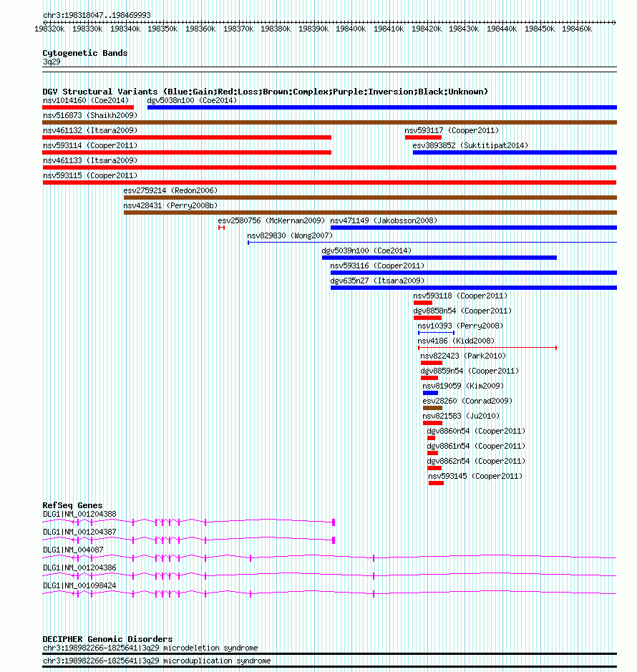The image size is (637, 672).
Task: Click the DGV Structural Variants track title
Action: pos(265,92)
